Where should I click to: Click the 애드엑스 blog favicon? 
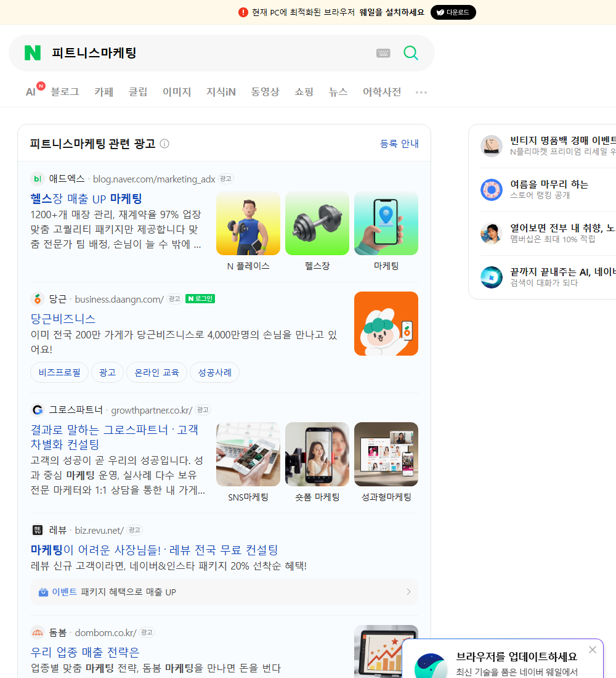[x=38, y=179]
